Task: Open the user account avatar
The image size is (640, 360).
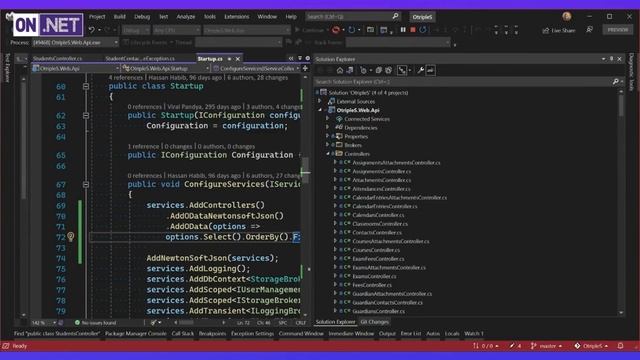Action: 567,16
